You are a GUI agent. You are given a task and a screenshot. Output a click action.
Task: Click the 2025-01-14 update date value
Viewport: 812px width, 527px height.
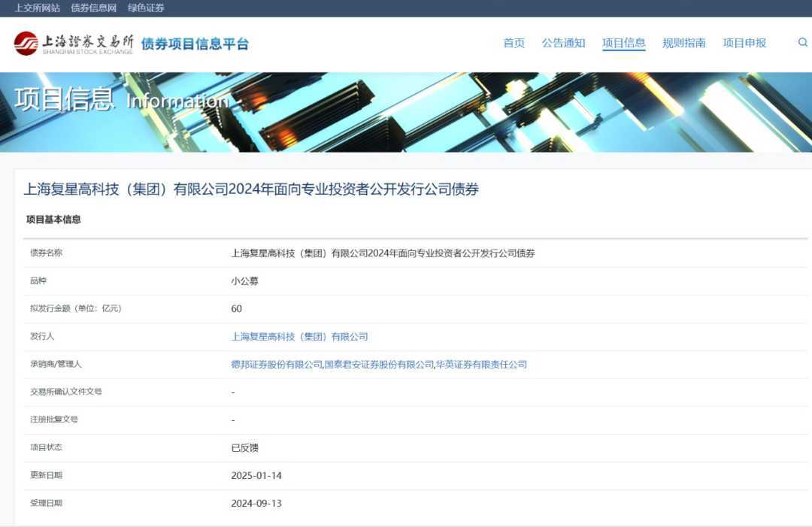(256, 476)
